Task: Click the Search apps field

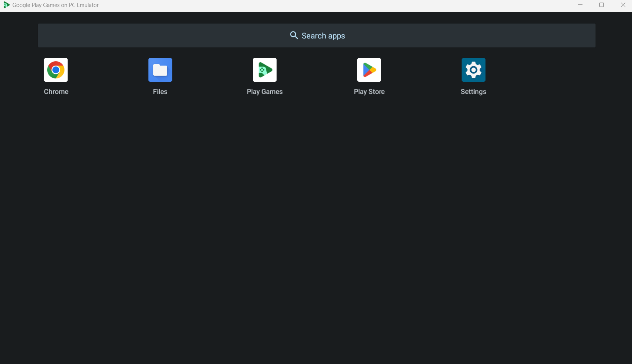Action: (317, 36)
